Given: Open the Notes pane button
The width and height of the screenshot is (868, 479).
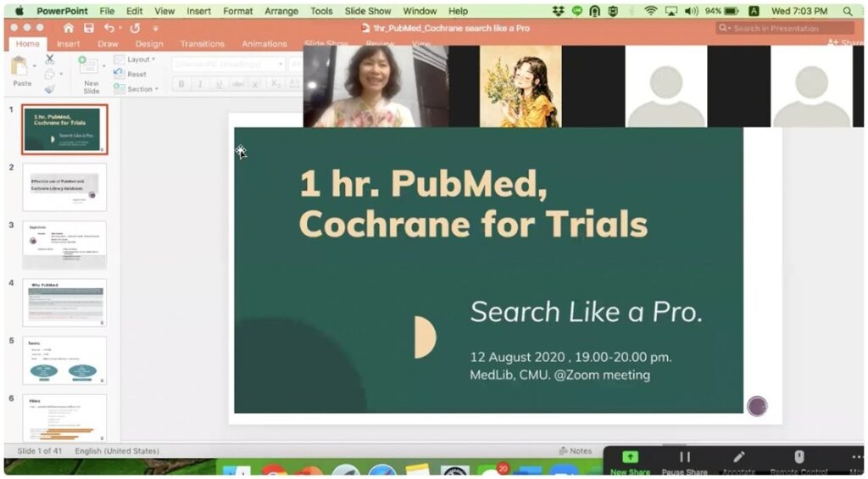Looking at the screenshot, I should click(x=576, y=451).
